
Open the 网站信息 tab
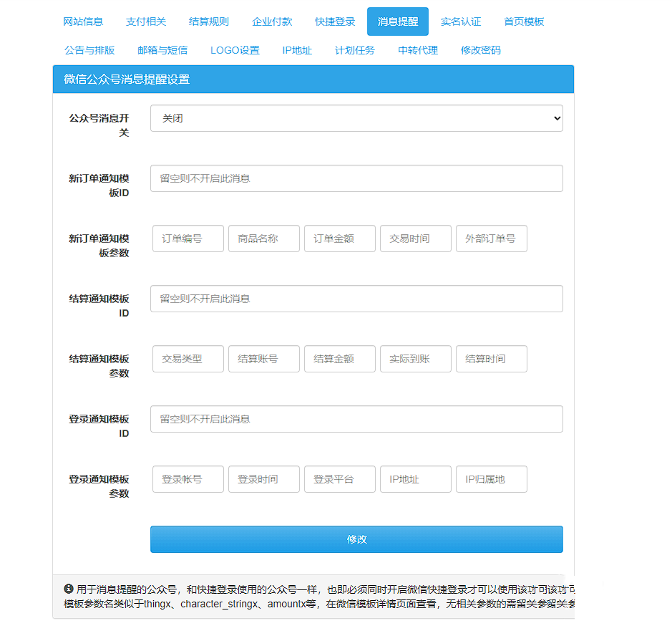click(x=83, y=21)
